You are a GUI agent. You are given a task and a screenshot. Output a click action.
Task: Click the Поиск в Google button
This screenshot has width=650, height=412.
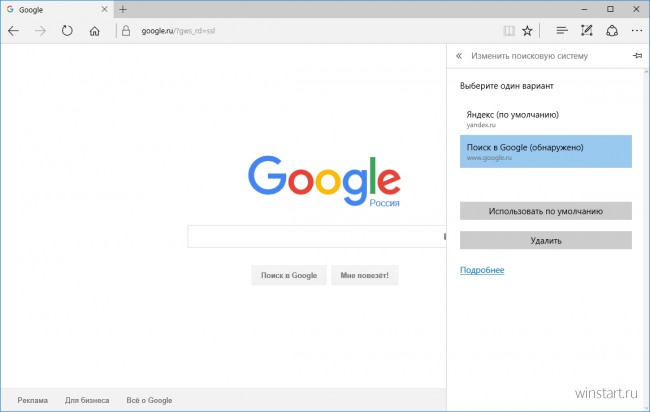tap(289, 275)
